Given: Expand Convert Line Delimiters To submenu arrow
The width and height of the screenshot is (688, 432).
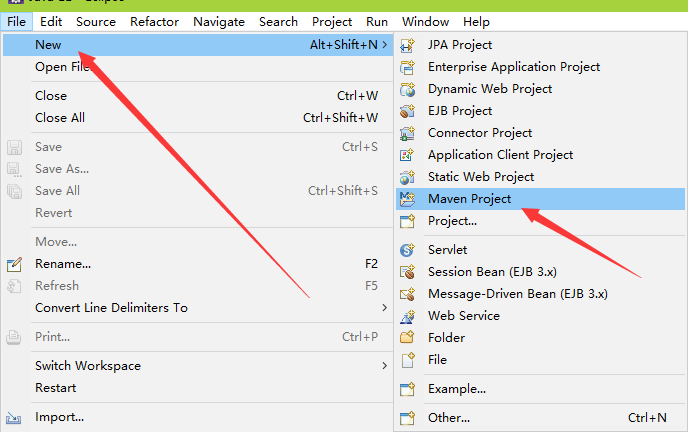Looking at the screenshot, I should point(384,308).
